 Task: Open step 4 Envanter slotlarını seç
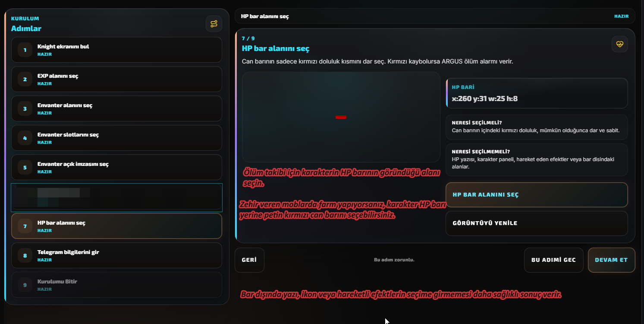tap(116, 138)
